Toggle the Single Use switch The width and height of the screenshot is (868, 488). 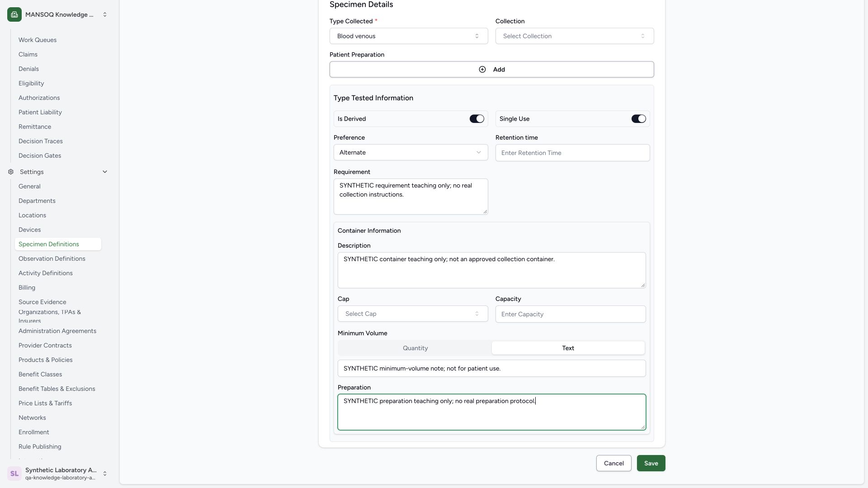coord(638,119)
